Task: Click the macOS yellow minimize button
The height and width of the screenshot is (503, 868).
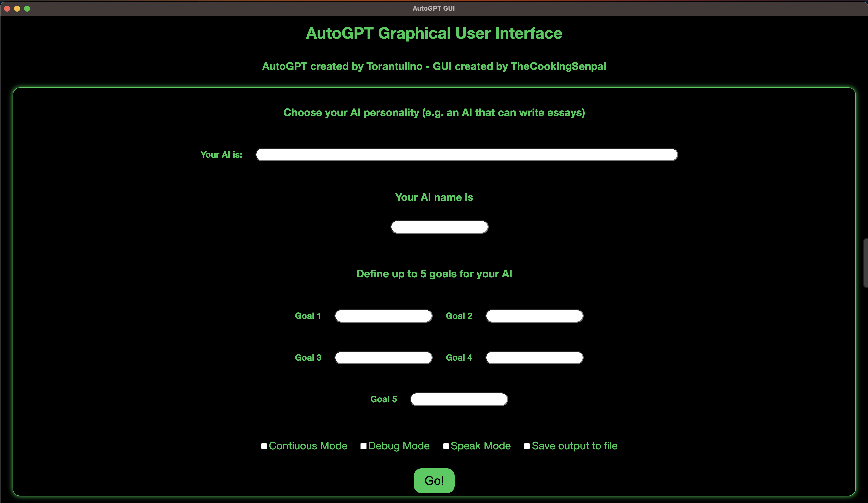Action: 17,8
